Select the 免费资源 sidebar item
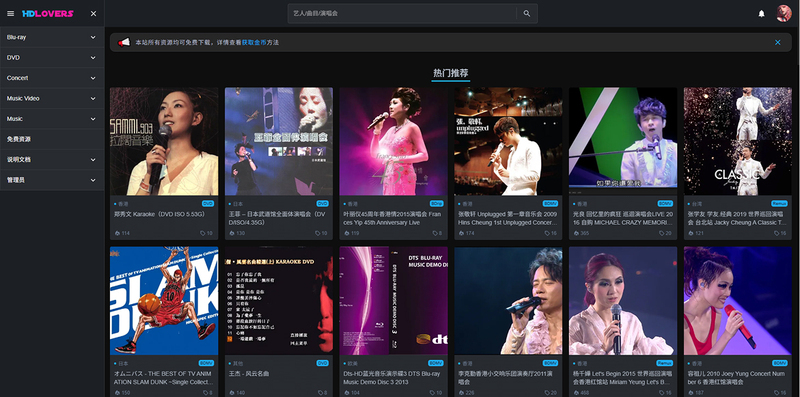The height and width of the screenshot is (397, 800). coord(52,139)
